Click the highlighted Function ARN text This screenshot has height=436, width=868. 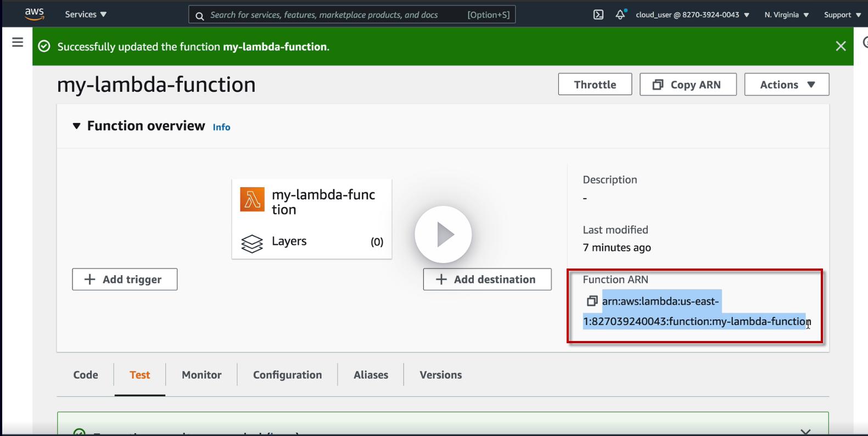696,311
